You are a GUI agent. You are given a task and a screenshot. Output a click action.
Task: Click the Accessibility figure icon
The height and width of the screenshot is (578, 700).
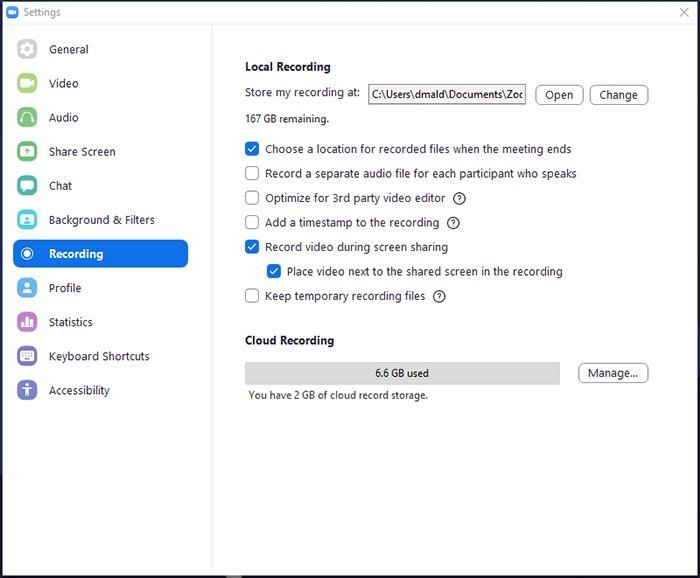[x=27, y=390]
